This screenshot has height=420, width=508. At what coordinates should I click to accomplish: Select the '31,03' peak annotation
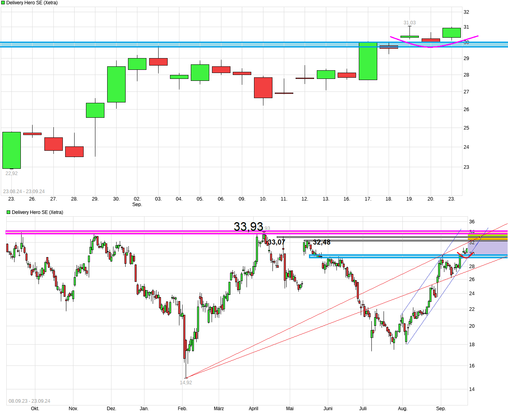[409, 22]
